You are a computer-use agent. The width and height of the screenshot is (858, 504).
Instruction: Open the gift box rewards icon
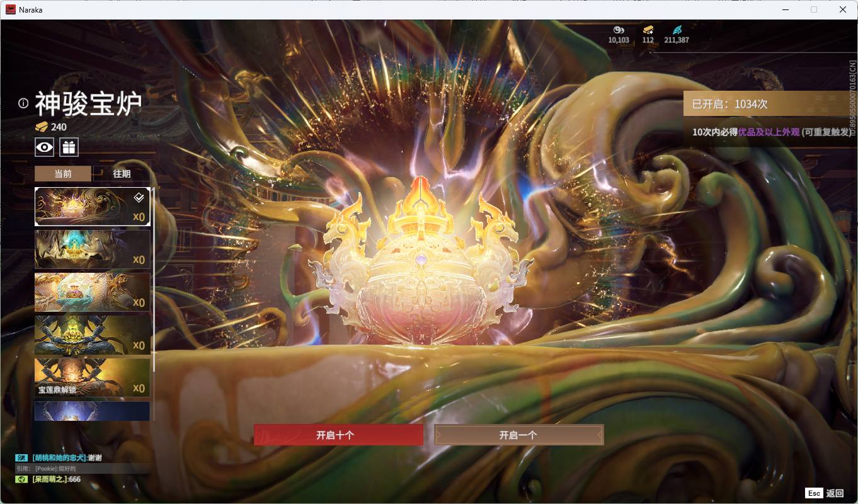(x=69, y=147)
